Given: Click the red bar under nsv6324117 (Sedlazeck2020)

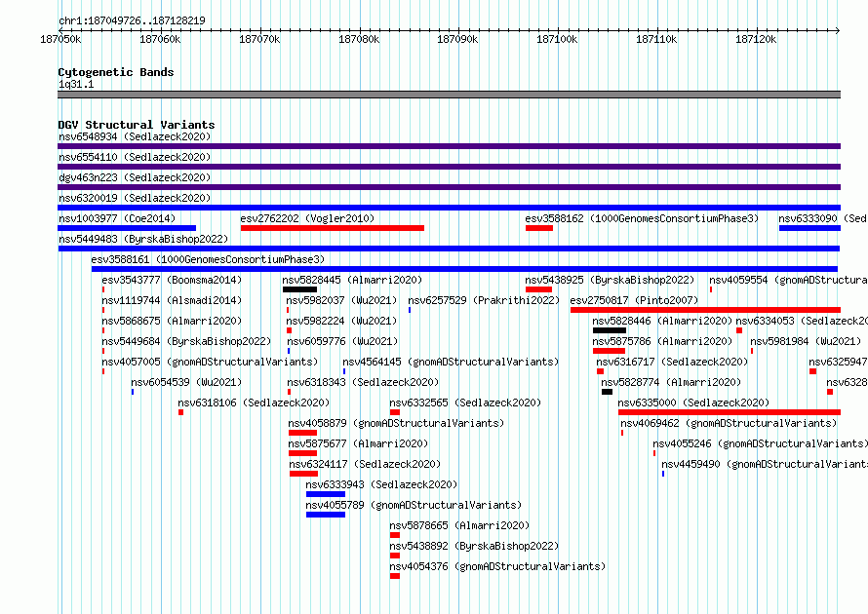Looking at the screenshot, I should click(x=303, y=474).
